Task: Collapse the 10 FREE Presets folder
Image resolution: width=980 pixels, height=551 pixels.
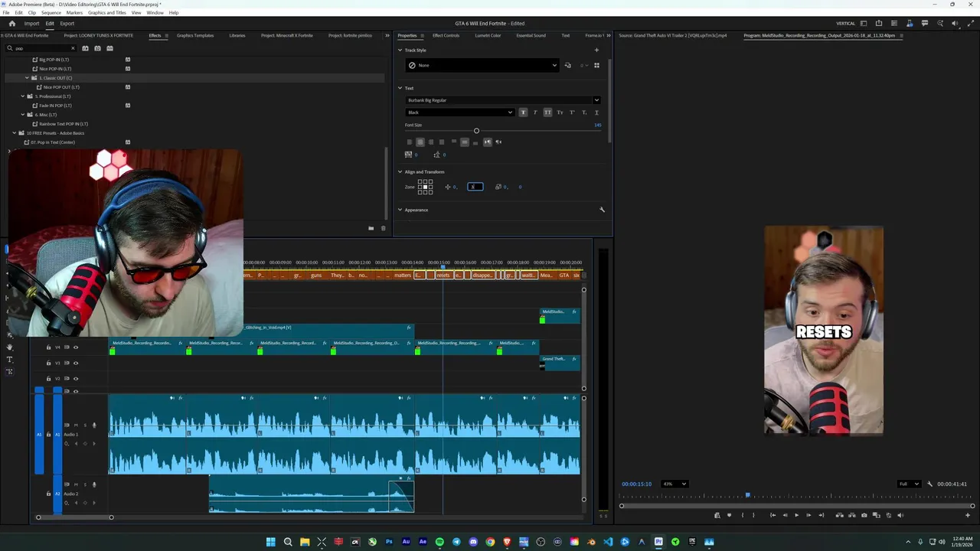Action: pos(14,133)
